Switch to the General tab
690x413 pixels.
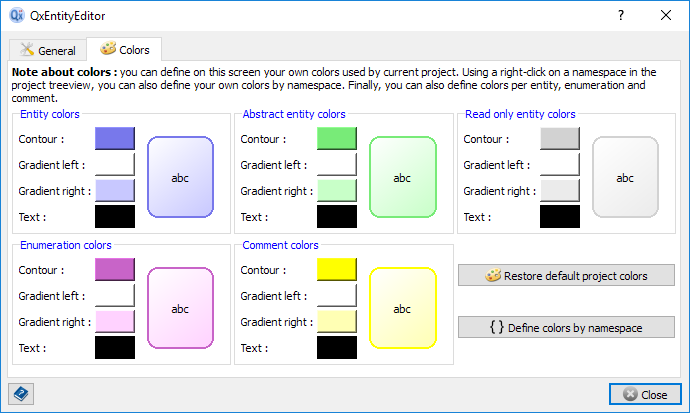point(47,50)
